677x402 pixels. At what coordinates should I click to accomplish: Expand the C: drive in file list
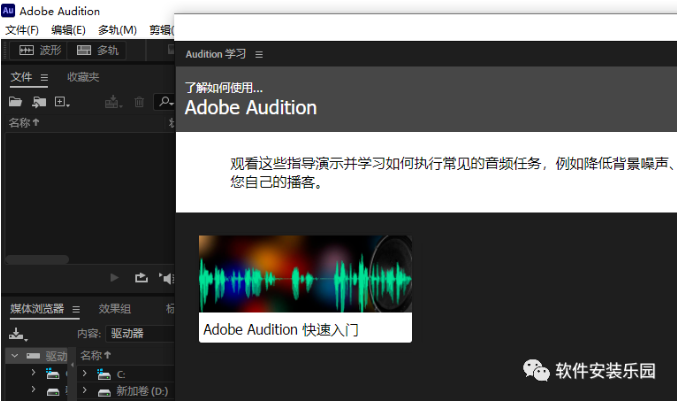84,374
